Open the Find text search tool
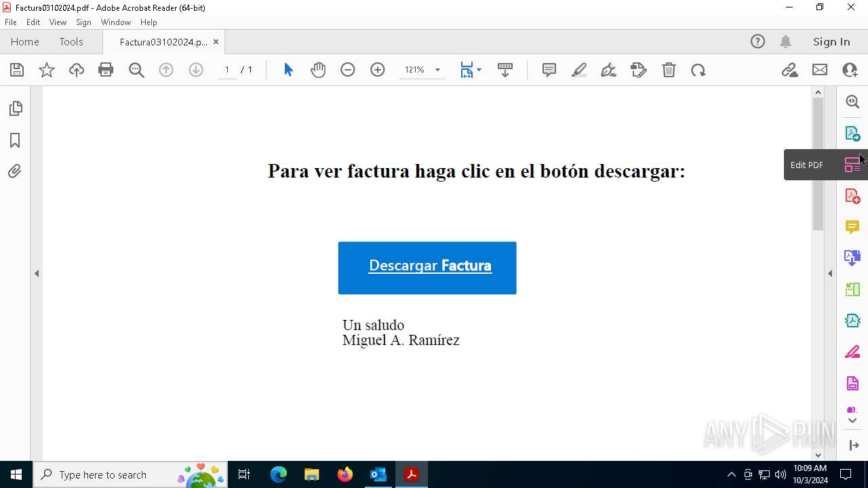The height and width of the screenshot is (488, 868). point(136,70)
